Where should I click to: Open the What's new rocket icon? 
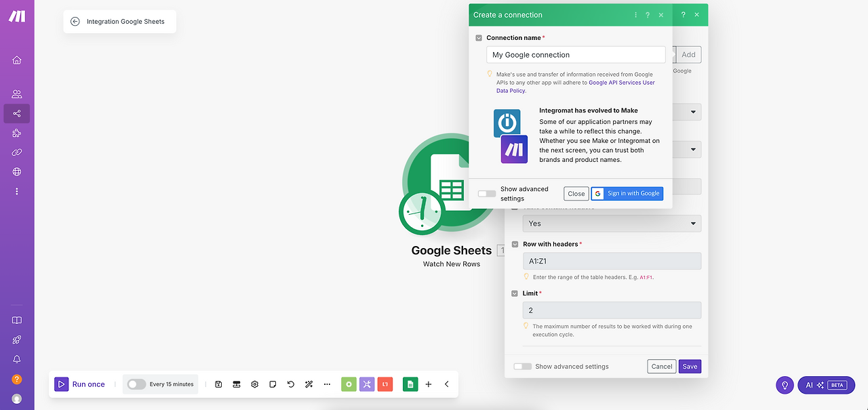17,340
